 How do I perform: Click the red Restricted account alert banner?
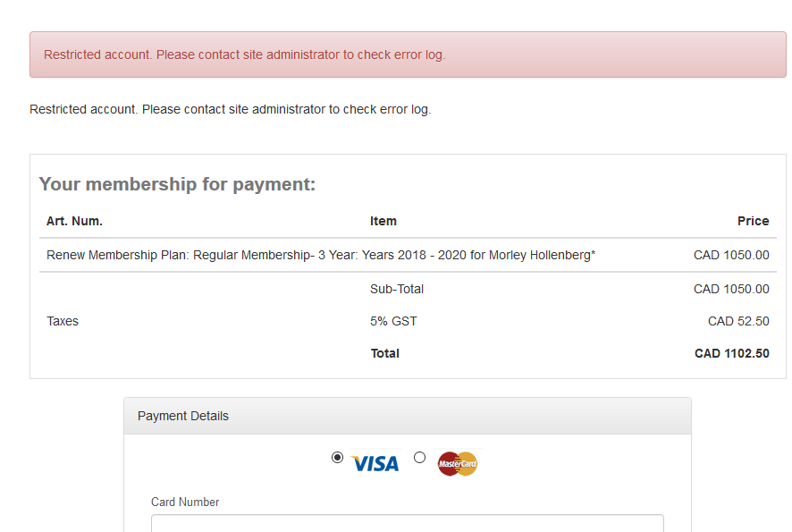click(408, 55)
